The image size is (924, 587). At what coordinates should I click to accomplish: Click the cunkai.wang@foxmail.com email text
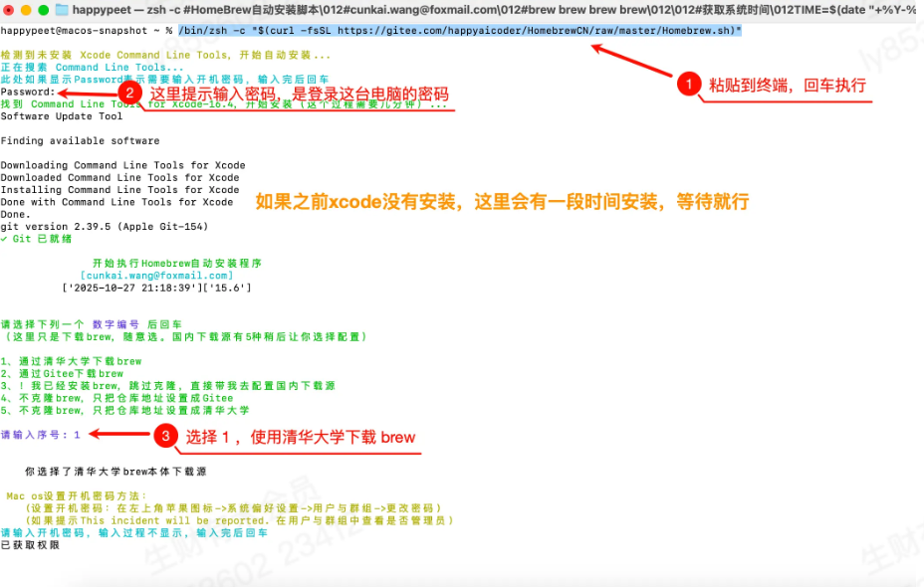[156, 276]
